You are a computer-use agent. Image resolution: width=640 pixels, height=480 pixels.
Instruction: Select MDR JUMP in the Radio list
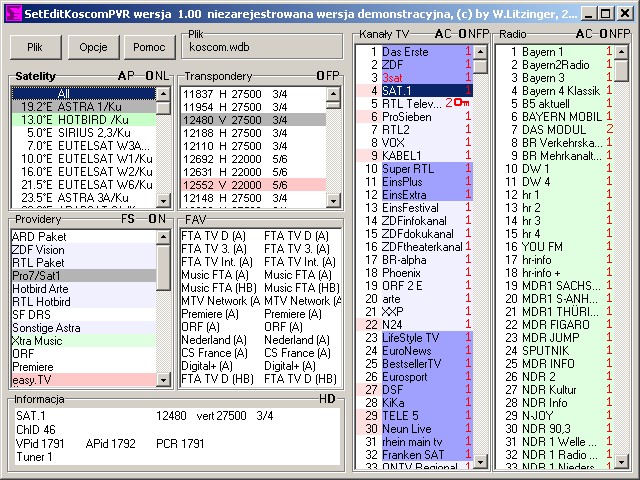[x=550, y=338]
